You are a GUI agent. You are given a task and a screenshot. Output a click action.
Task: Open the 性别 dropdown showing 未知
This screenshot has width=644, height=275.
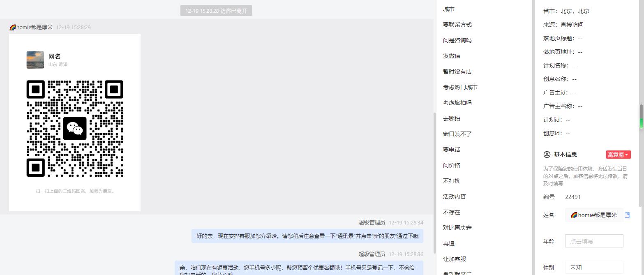pos(594,267)
